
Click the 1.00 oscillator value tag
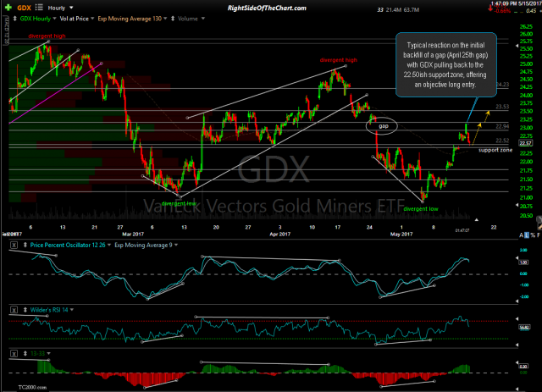pos(523,262)
